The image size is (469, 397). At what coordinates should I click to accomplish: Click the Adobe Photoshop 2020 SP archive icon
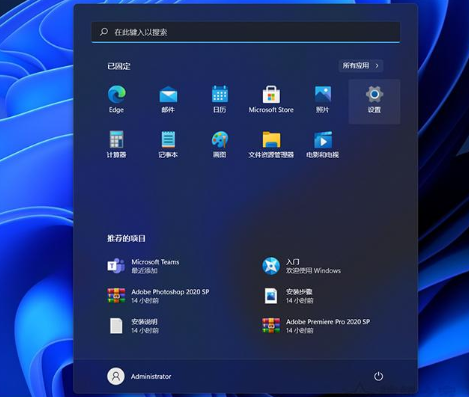tap(116, 295)
